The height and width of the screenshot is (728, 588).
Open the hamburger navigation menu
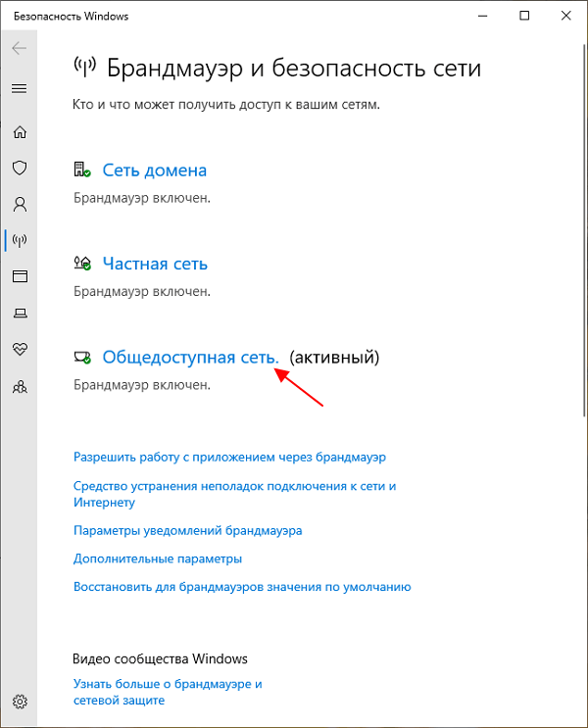click(x=19, y=89)
